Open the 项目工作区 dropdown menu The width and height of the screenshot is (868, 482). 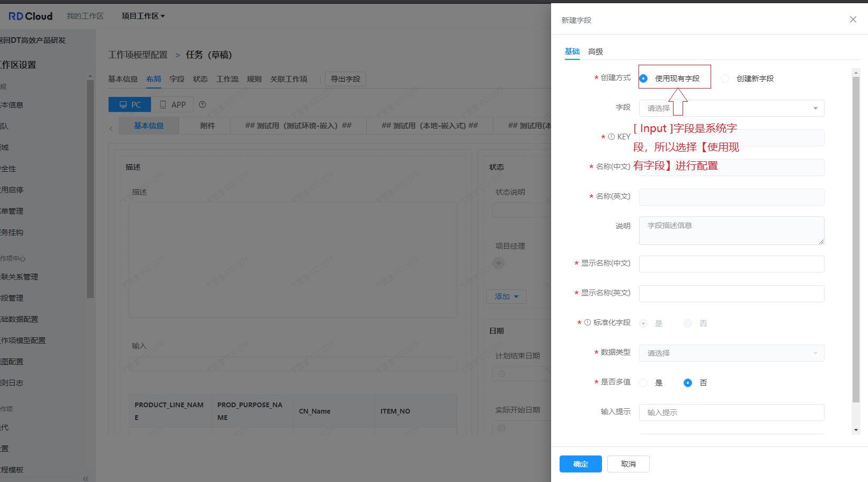[x=143, y=16]
